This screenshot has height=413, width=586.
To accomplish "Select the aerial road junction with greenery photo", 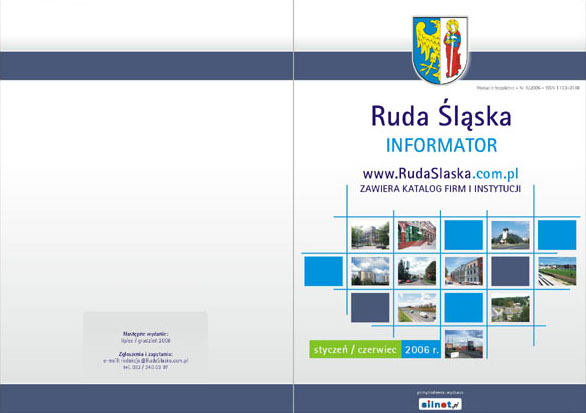I will [510, 308].
